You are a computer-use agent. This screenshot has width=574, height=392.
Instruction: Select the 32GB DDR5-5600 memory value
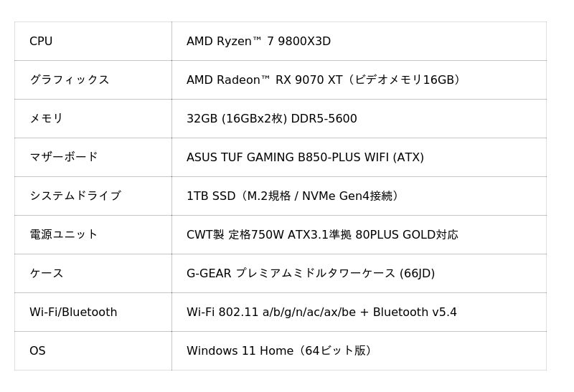pyautogui.click(x=272, y=118)
